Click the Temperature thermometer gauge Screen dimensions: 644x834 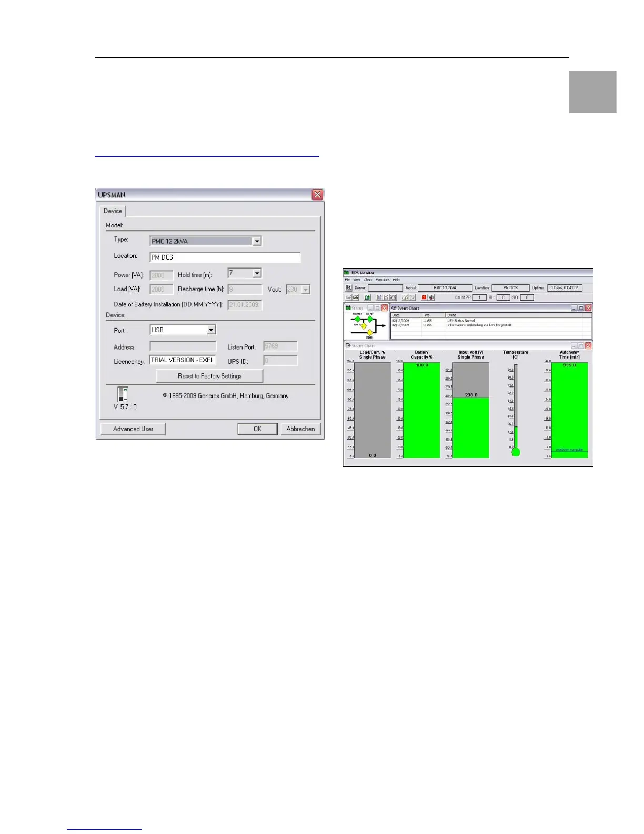[516, 410]
